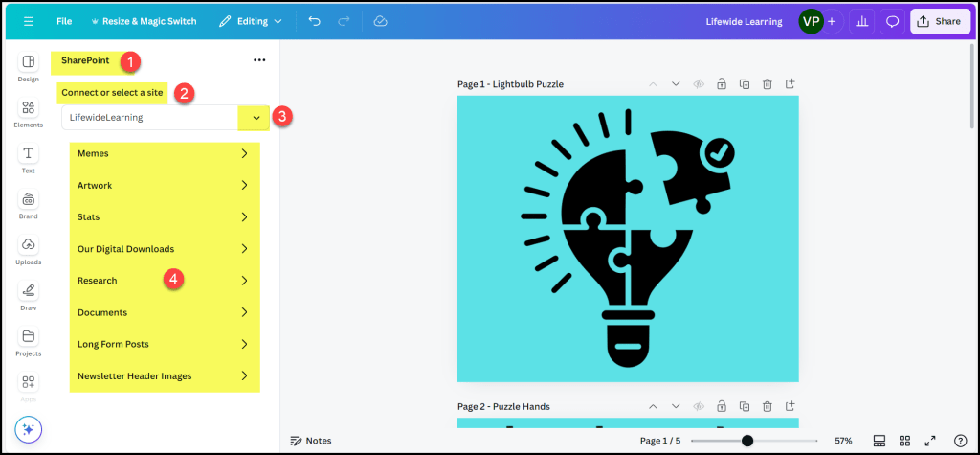The image size is (980, 455).
Task: Open the Elements panel in the sidebar
Action: (28, 113)
